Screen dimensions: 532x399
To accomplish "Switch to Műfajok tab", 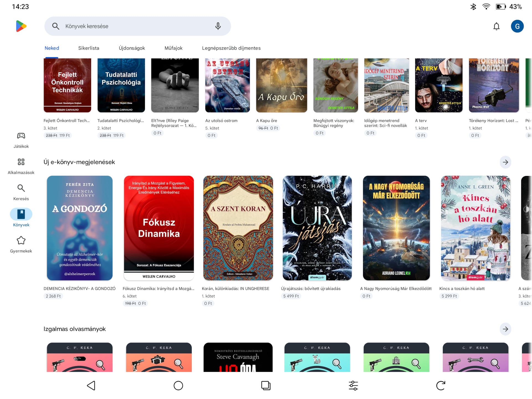I will pyautogui.click(x=173, y=48).
